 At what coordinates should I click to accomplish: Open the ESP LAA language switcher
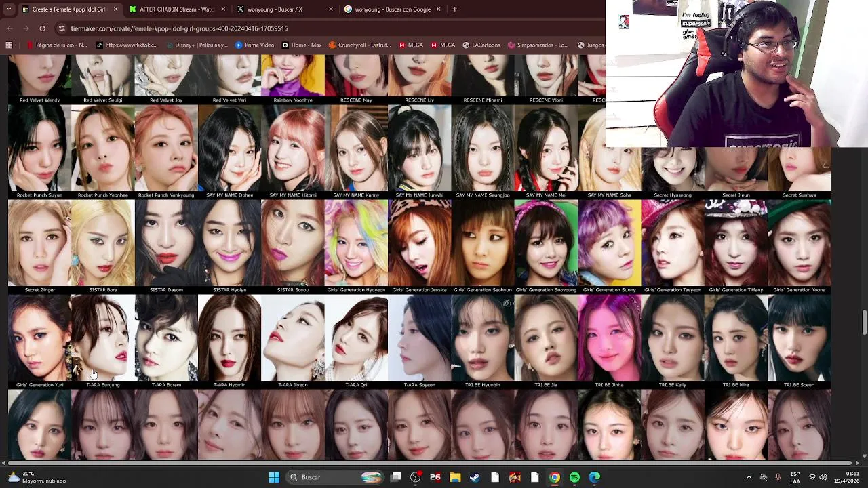point(795,477)
